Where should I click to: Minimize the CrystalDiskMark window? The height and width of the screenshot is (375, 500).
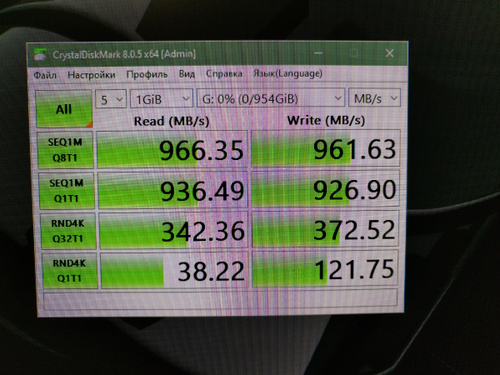coord(318,53)
